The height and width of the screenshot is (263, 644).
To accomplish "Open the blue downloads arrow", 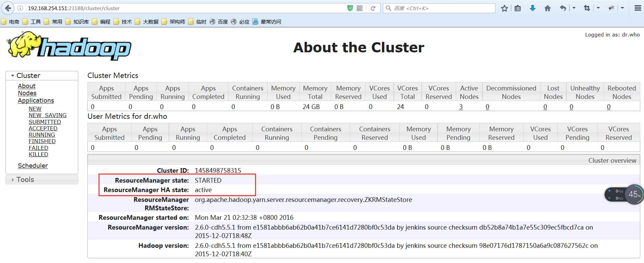I will pyautogui.click(x=532, y=8).
